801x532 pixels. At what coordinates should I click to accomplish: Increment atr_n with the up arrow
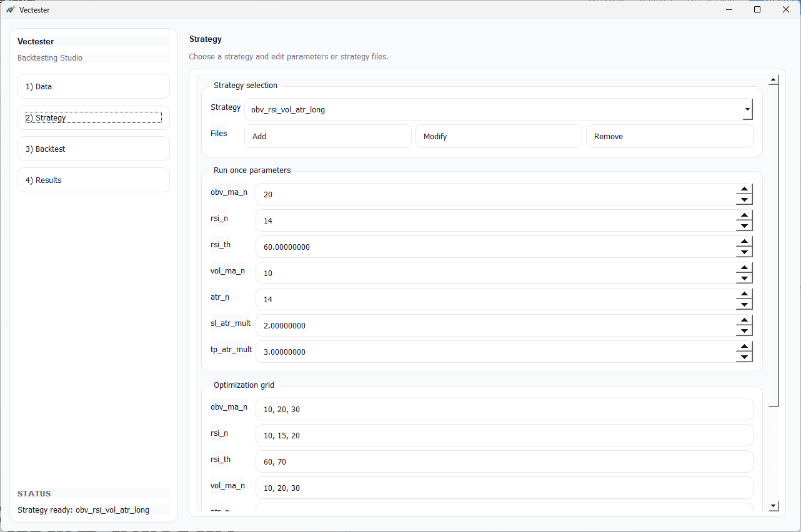744,294
